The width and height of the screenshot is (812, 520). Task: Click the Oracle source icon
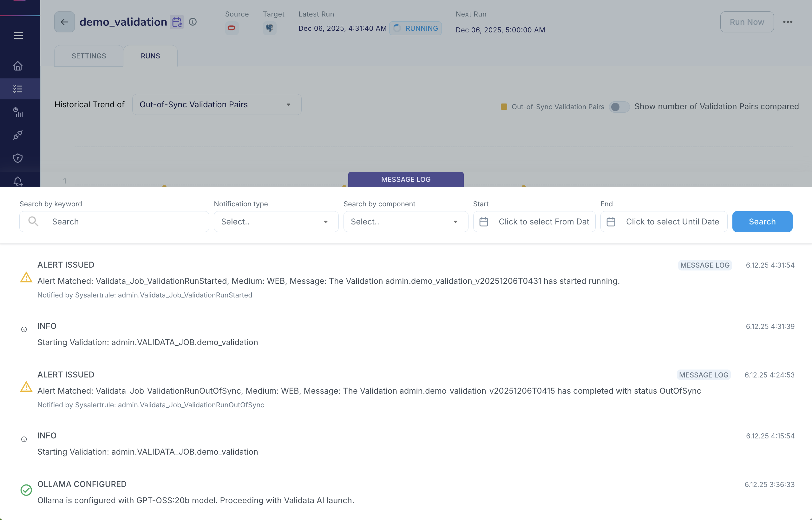[232, 28]
